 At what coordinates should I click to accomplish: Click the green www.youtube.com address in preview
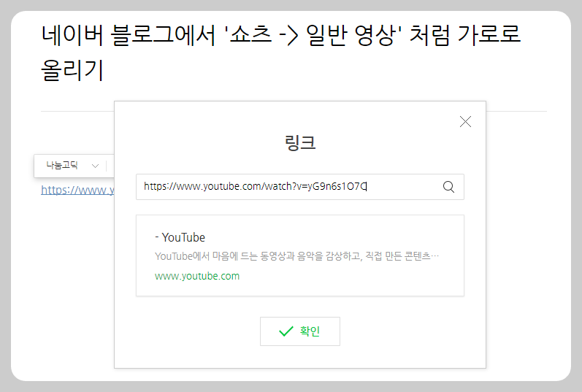click(197, 276)
